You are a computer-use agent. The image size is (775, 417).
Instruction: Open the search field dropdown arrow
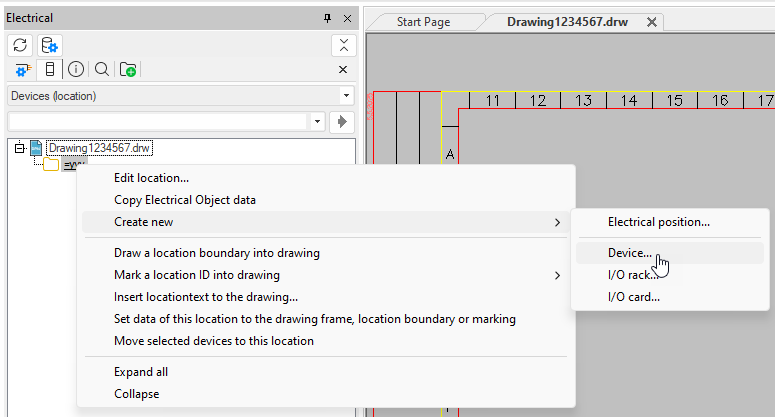318,121
